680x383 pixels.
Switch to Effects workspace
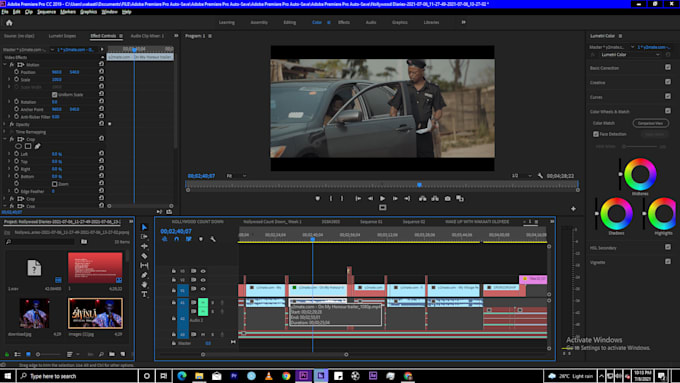pos(344,22)
